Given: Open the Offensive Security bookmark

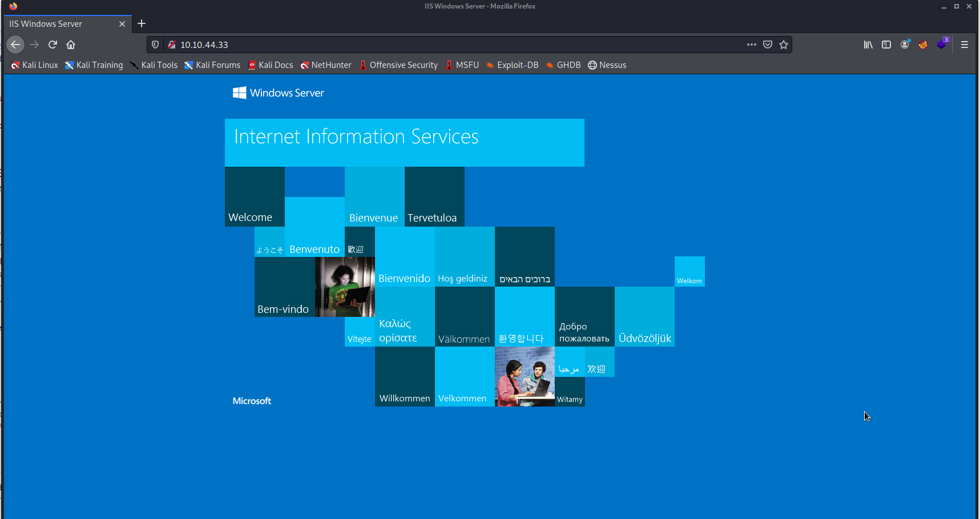Looking at the screenshot, I should pyautogui.click(x=398, y=65).
